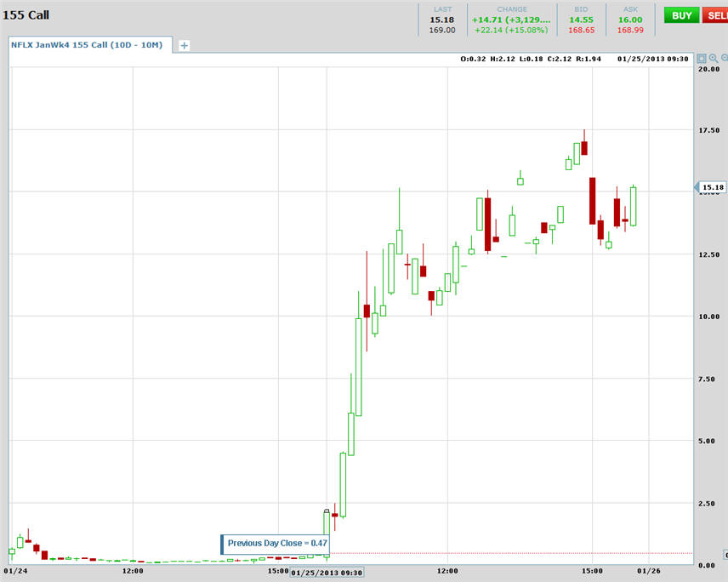This screenshot has width=728, height=582.
Task: Click the 155 Call title
Action: [26, 15]
